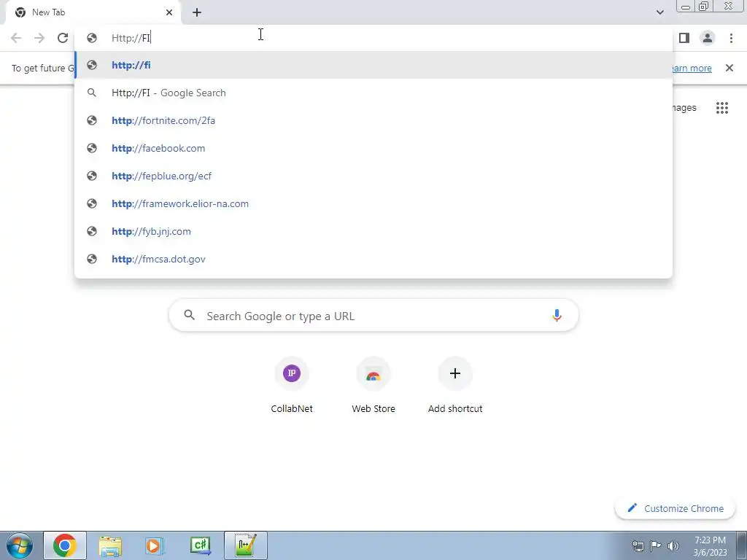Open the Web Store shortcut

click(373, 386)
